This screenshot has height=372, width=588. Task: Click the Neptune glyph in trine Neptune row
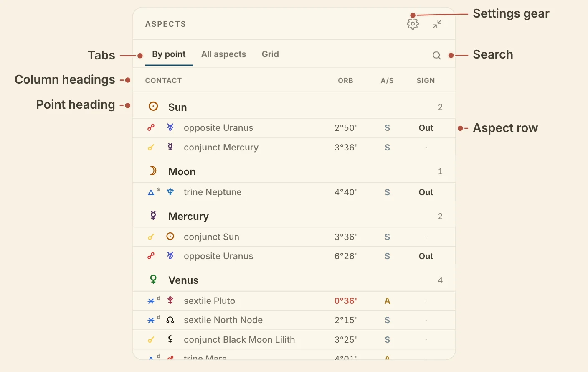[170, 191]
